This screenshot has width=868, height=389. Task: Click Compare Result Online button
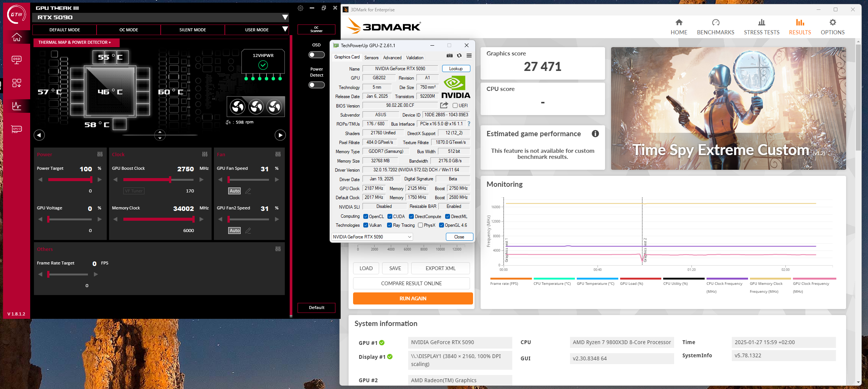[411, 283]
